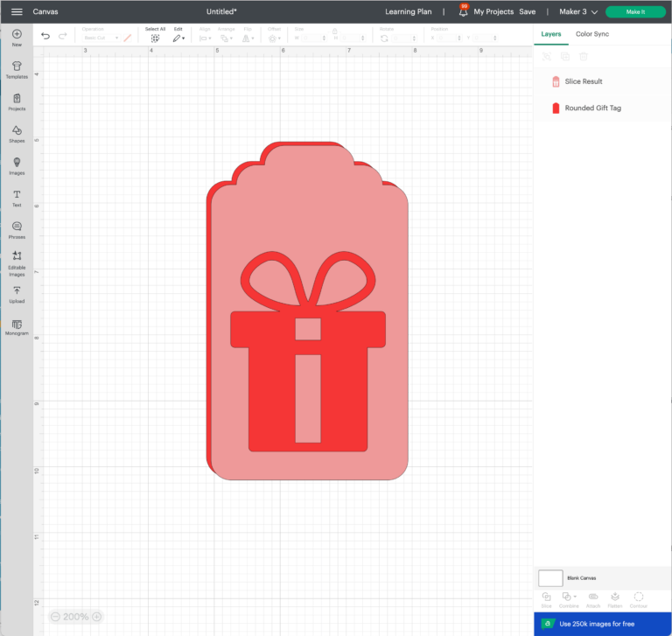Open notifications bell icon
Image resolution: width=672 pixels, height=636 pixels.
tap(463, 11)
